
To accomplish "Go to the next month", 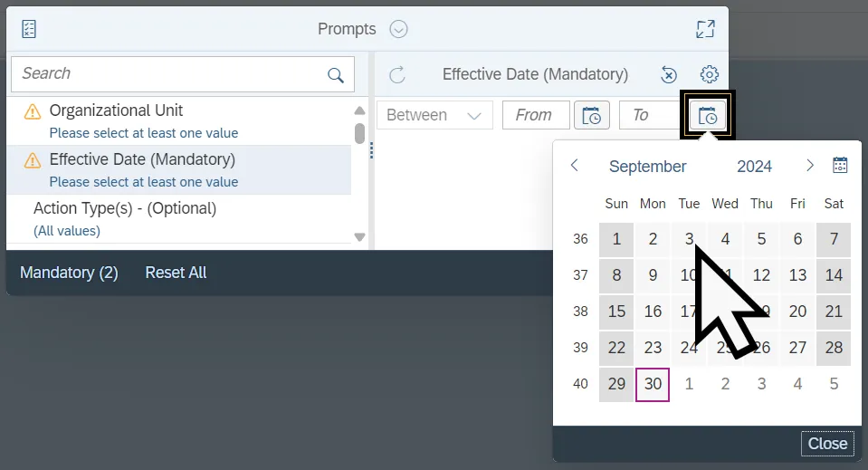I will tap(810, 166).
